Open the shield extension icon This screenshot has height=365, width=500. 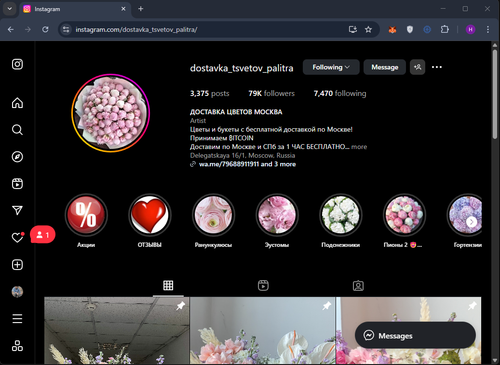pyautogui.click(x=410, y=29)
